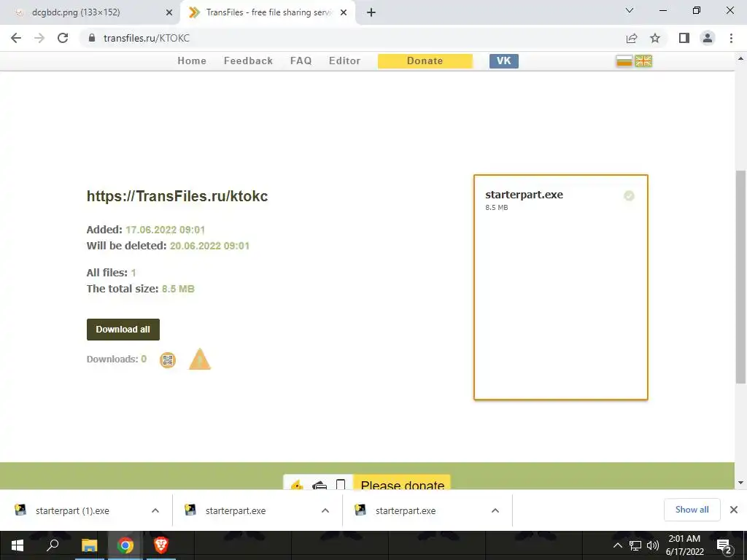Bookmark this page with the star icon
Image resolution: width=747 pixels, height=560 pixels.
(655, 38)
